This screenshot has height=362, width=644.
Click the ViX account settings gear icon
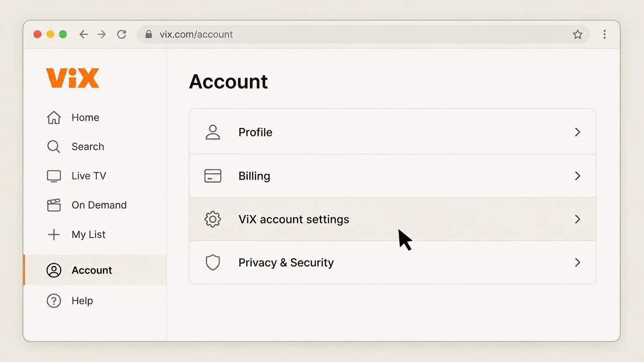213,219
